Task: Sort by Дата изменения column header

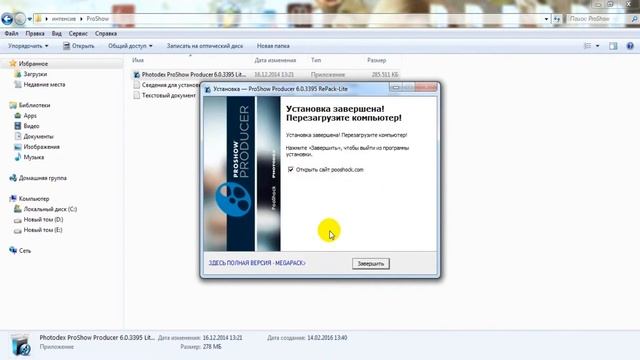Action: (275, 60)
